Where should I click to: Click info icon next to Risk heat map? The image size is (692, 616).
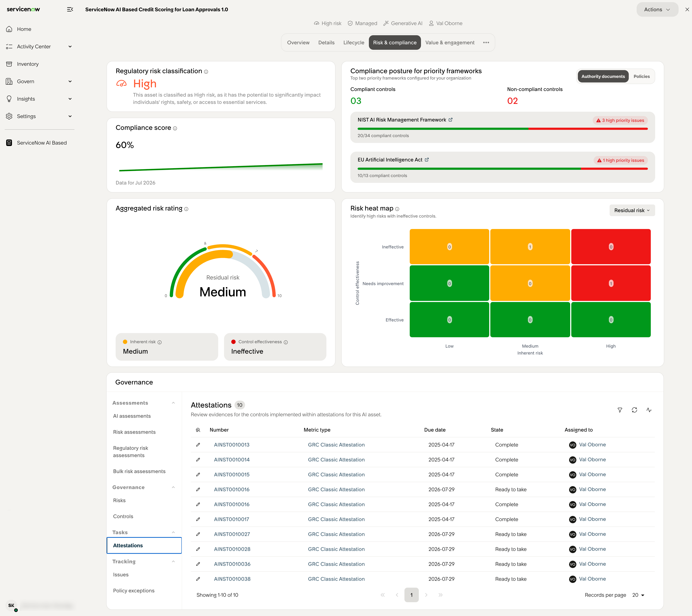tap(397, 209)
